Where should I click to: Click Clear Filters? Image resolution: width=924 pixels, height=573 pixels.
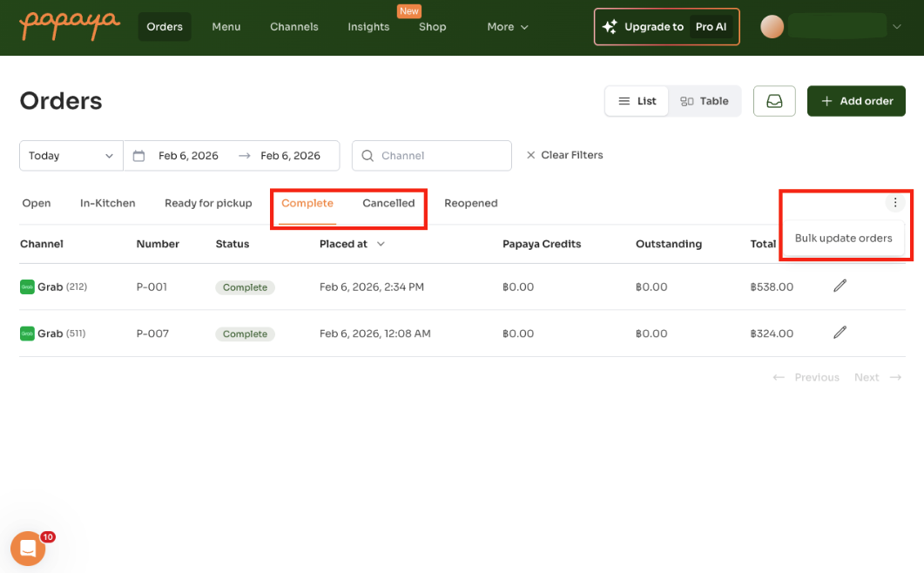pyautogui.click(x=564, y=155)
